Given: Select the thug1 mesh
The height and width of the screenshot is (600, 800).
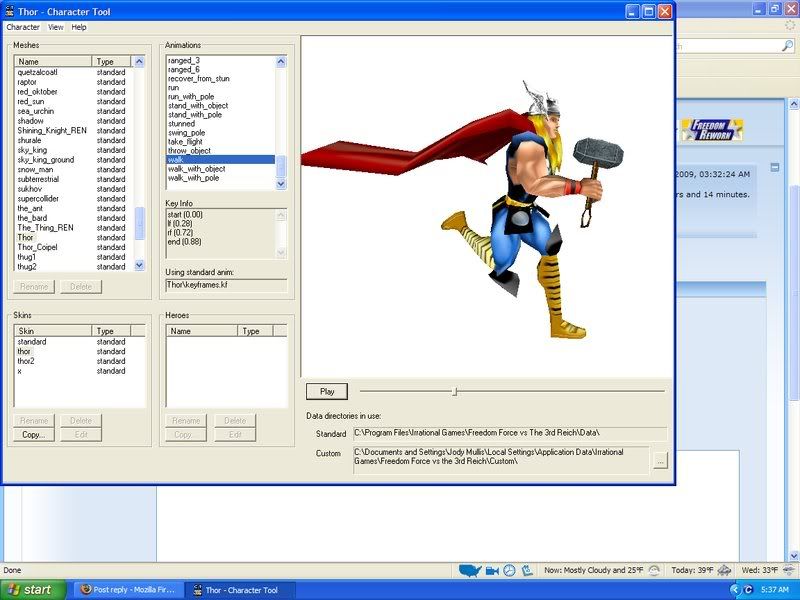Looking at the screenshot, I should 27,257.
